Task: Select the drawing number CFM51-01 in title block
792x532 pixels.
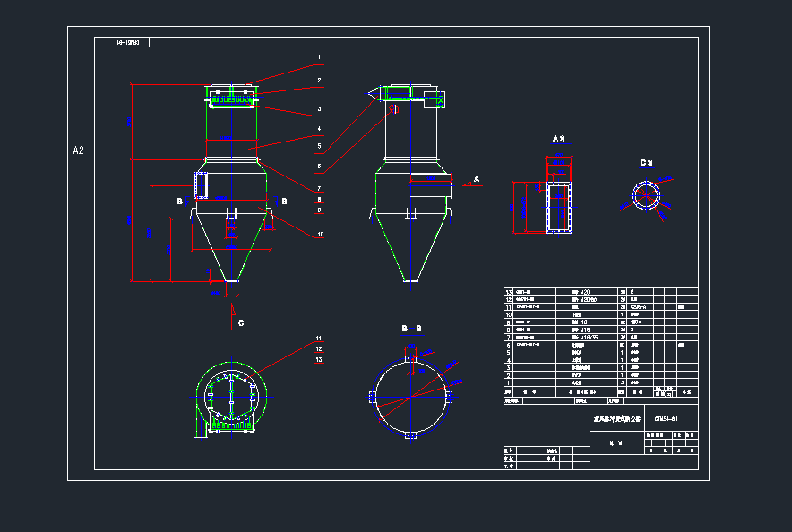Action: click(668, 416)
